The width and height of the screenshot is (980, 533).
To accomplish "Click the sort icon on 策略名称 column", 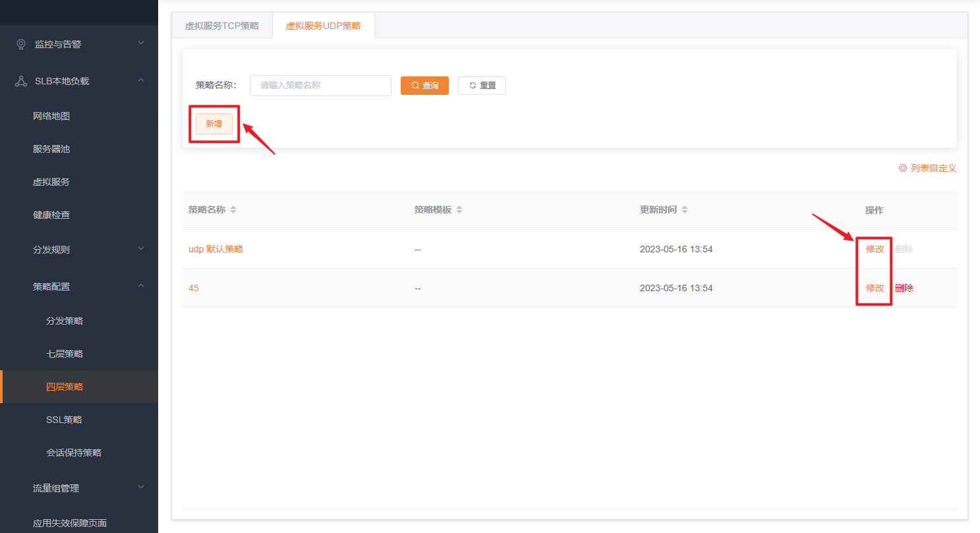I will point(233,210).
